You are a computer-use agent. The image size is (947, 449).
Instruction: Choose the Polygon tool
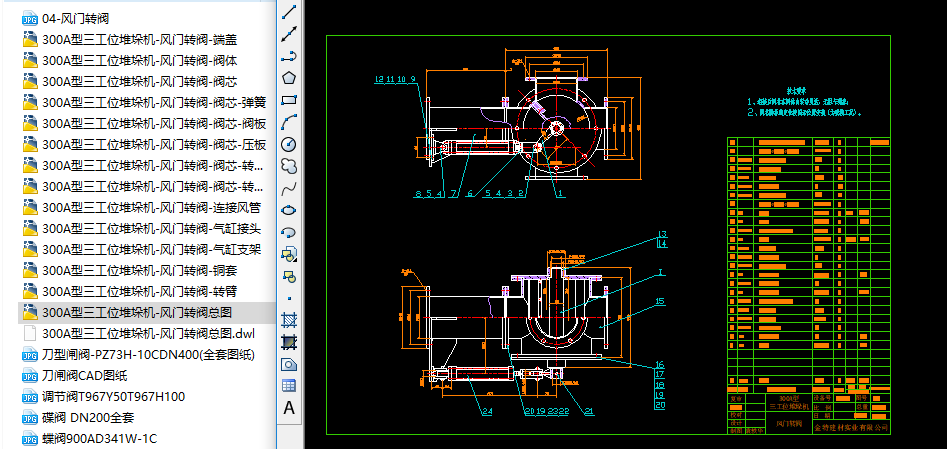click(x=289, y=78)
